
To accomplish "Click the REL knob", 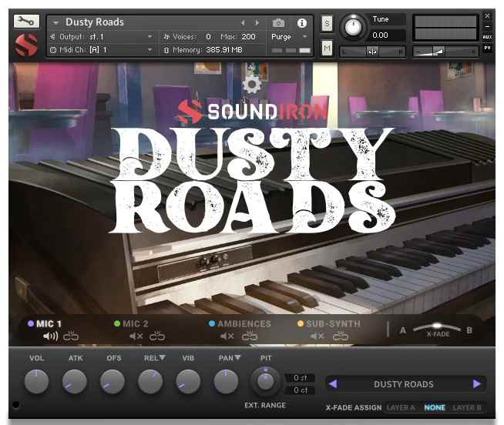I will pos(150,381).
